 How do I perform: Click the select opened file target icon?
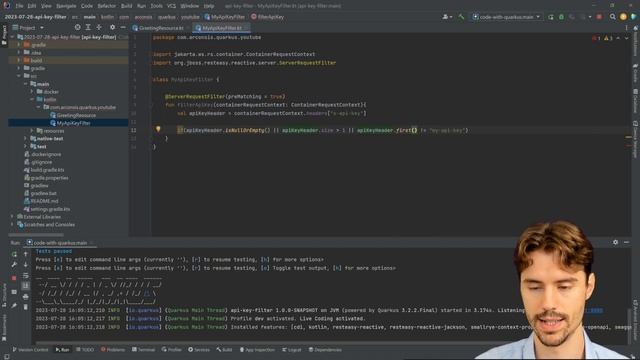(78, 27)
